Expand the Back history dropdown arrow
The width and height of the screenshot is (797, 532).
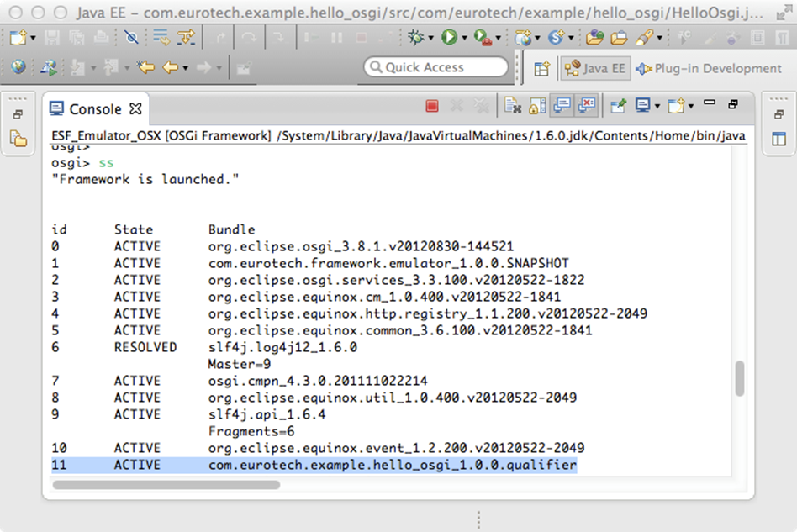click(x=186, y=68)
